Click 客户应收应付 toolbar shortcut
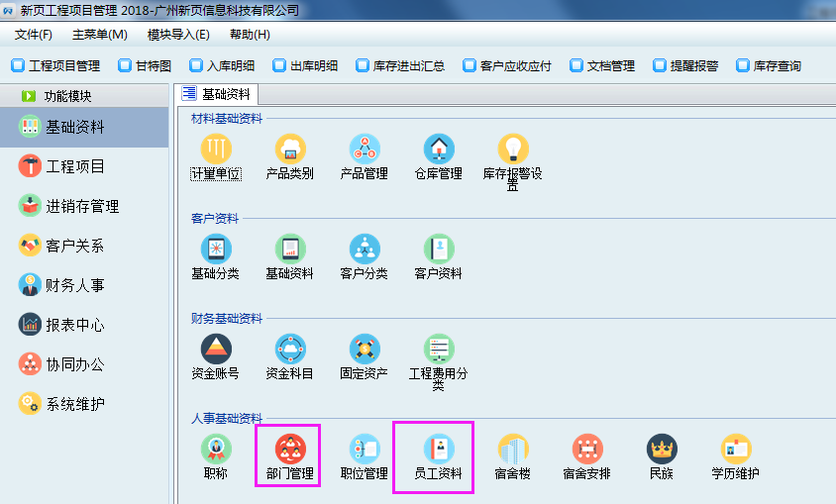Viewport: 836px width, 504px height. tap(507, 65)
